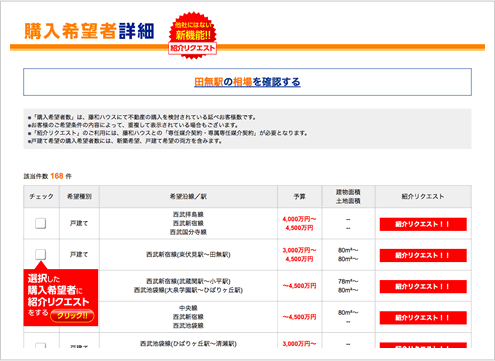Click 西武池袋線(ひばりヶ丘駅〜清瀬駅) text
Viewport: 495px width, 361px height.
(188, 344)
